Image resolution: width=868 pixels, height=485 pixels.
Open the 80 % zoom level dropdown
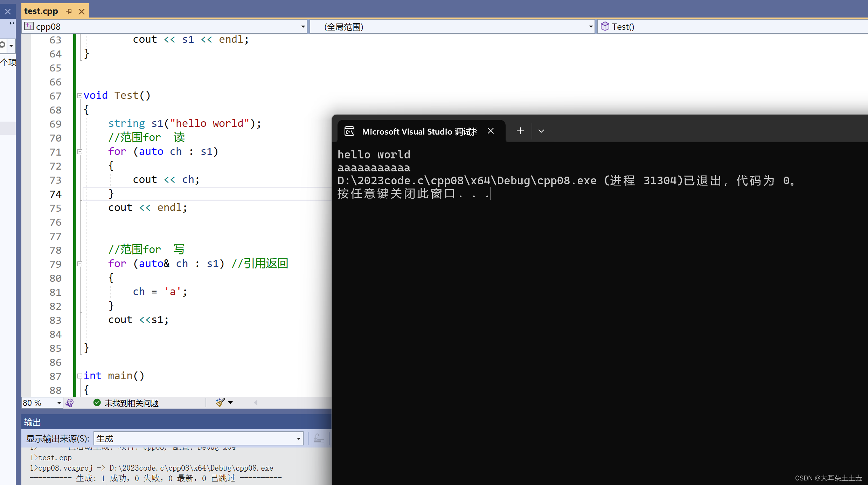tap(59, 403)
